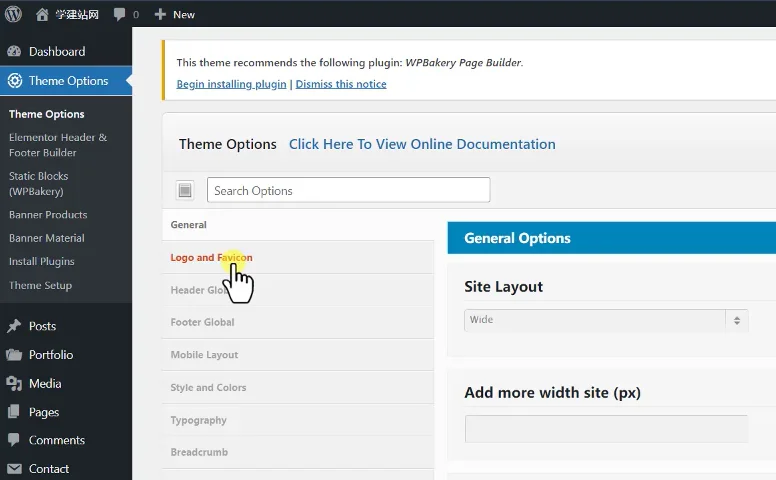This screenshot has width=776, height=480.
Task: Click the Portfolio folder icon
Action: coord(14,355)
